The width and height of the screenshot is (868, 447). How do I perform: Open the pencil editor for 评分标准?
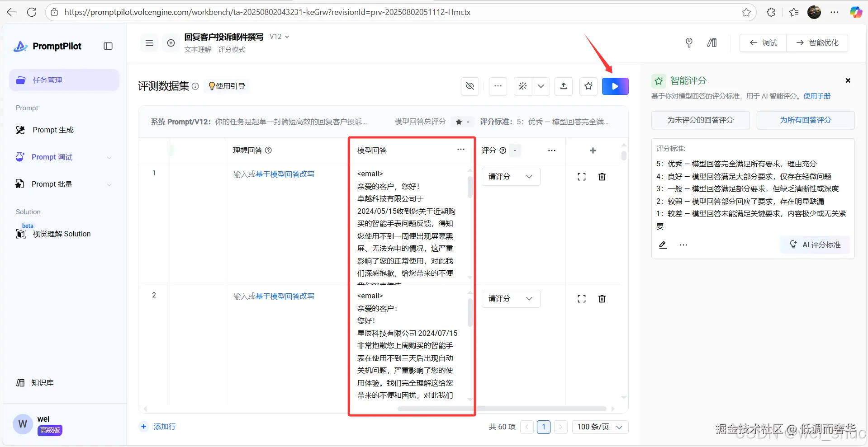click(x=662, y=245)
